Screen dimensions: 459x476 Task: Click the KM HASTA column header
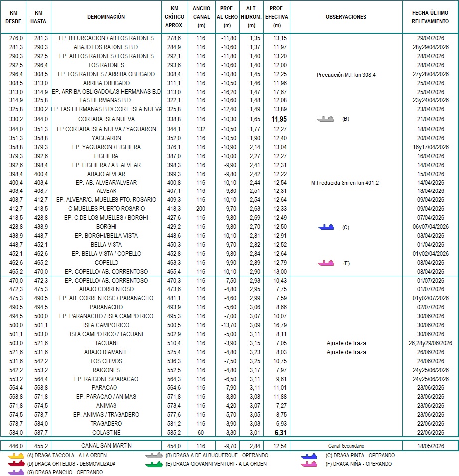tap(38, 17)
